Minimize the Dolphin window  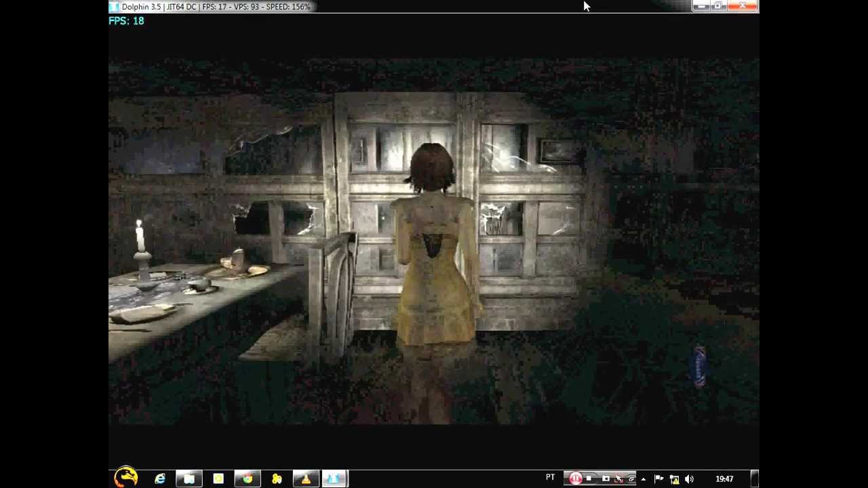[701, 6]
